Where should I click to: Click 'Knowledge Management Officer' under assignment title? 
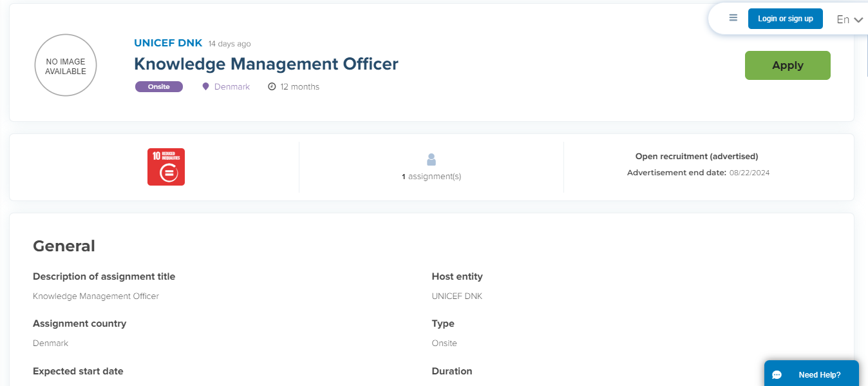[96, 296]
